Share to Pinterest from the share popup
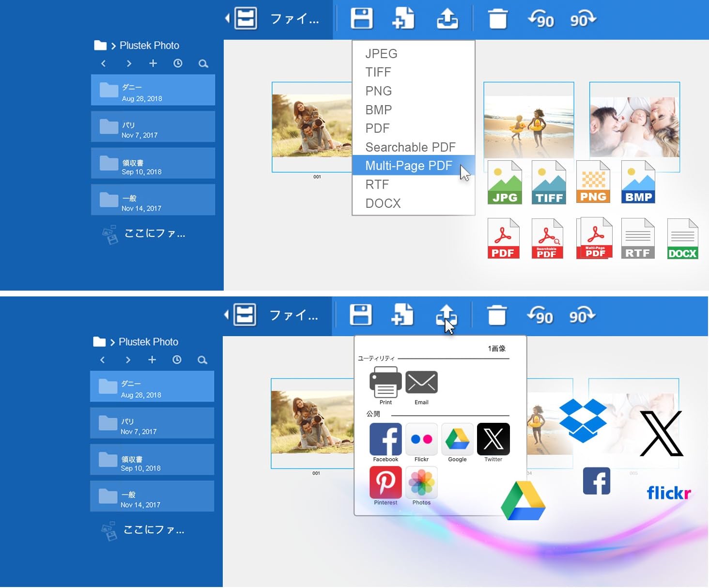The height and width of the screenshot is (588, 709). 385,482
